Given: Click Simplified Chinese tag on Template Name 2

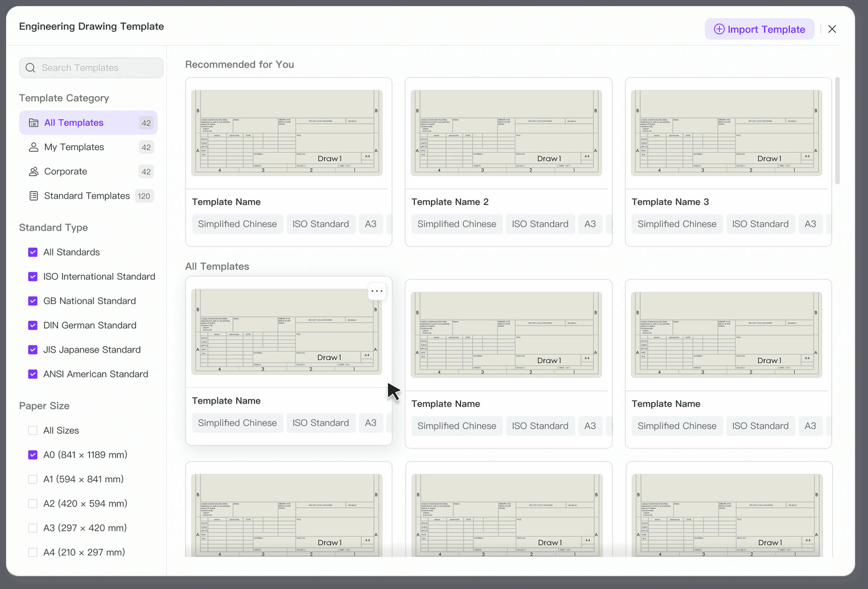Looking at the screenshot, I should coord(457,224).
